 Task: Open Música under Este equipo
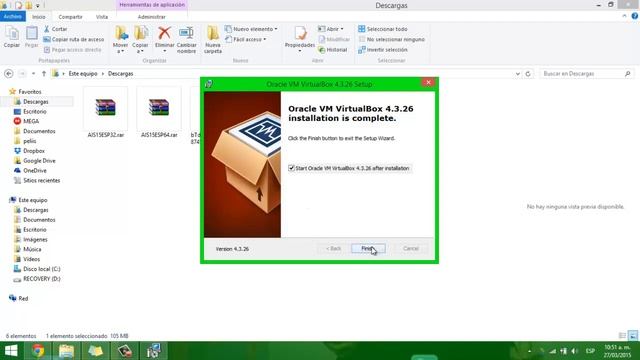32,249
